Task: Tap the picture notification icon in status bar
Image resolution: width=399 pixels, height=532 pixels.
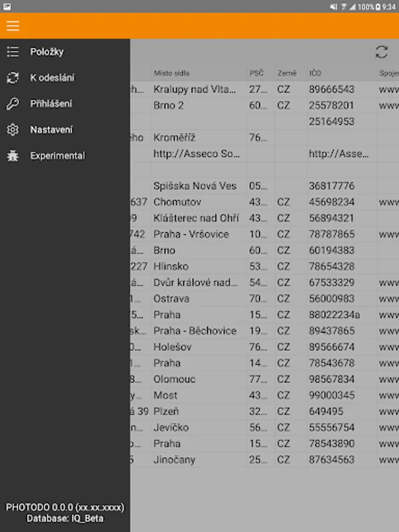Action: (7, 7)
